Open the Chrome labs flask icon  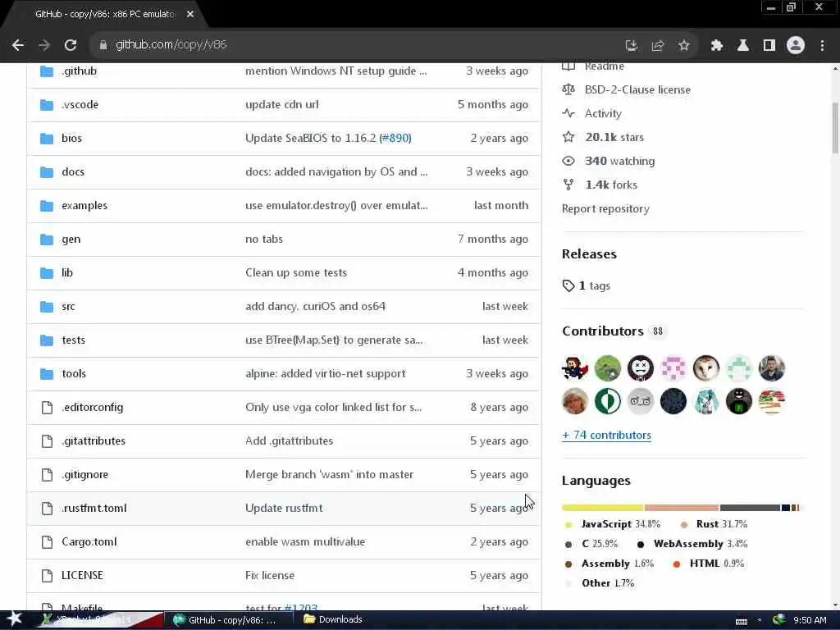click(743, 46)
